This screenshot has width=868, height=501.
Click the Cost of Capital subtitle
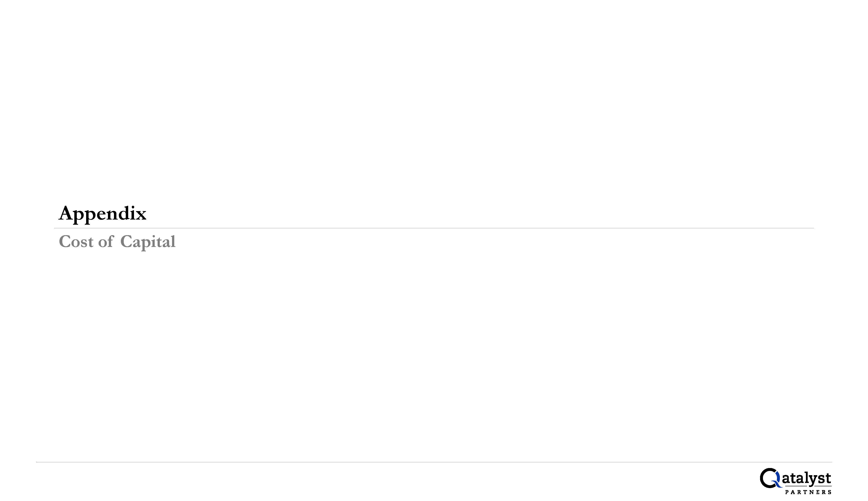pyautogui.click(x=117, y=242)
